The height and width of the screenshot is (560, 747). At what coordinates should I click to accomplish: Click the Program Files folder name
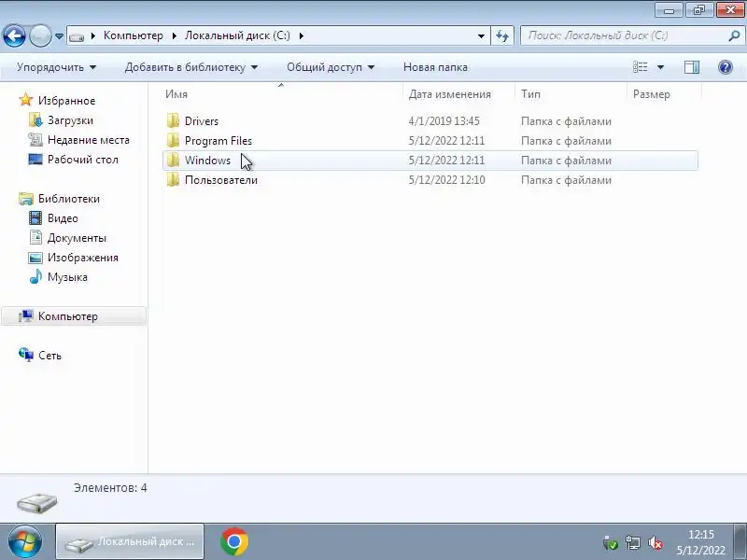218,141
